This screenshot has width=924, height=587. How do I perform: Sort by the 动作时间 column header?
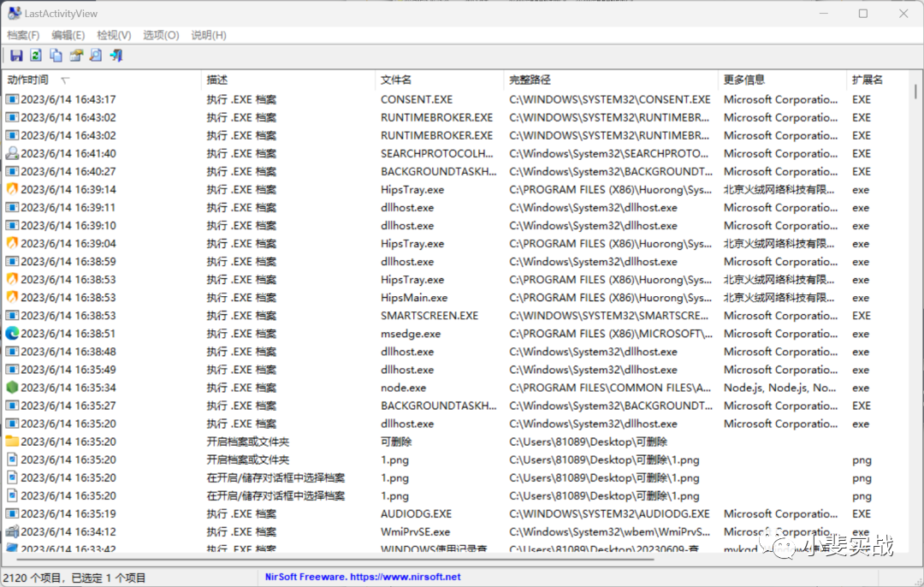coord(101,80)
